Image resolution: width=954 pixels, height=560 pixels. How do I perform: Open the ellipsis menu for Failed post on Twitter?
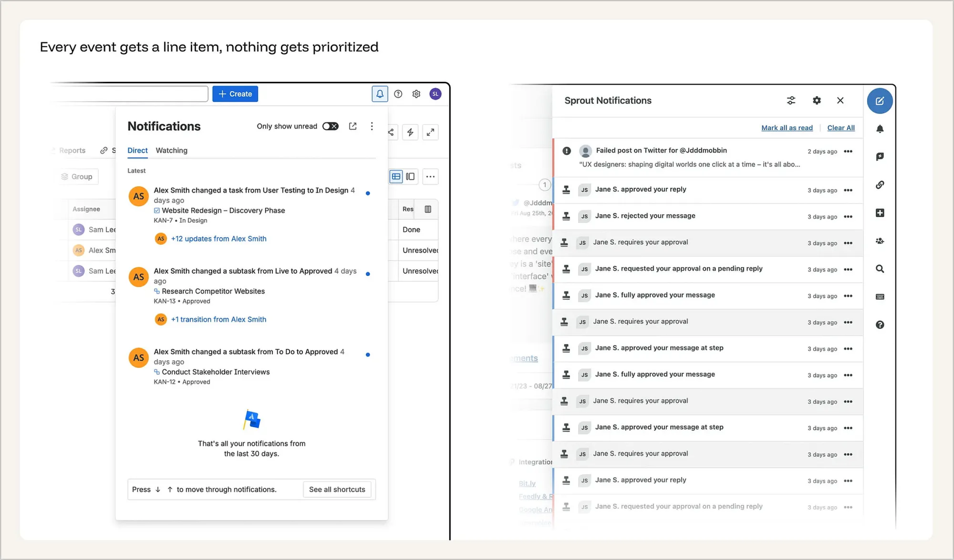[x=848, y=152]
